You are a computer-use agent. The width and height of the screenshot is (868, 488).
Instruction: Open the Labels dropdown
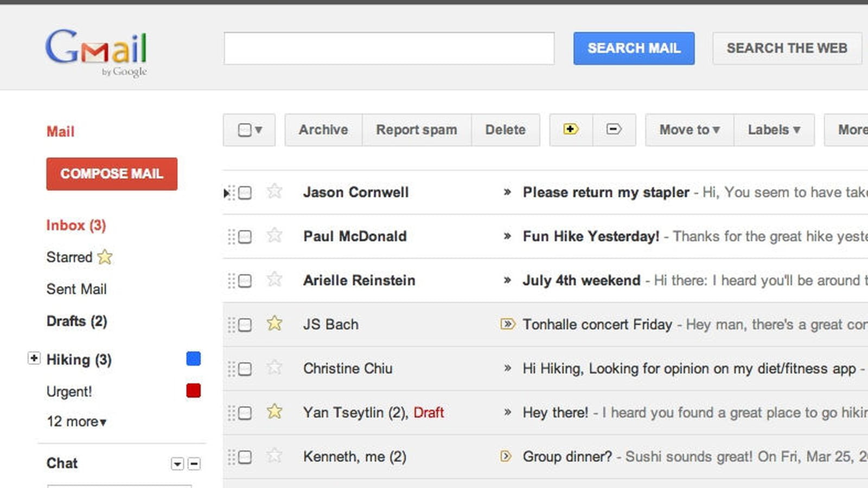pyautogui.click(x=774, y=130)
